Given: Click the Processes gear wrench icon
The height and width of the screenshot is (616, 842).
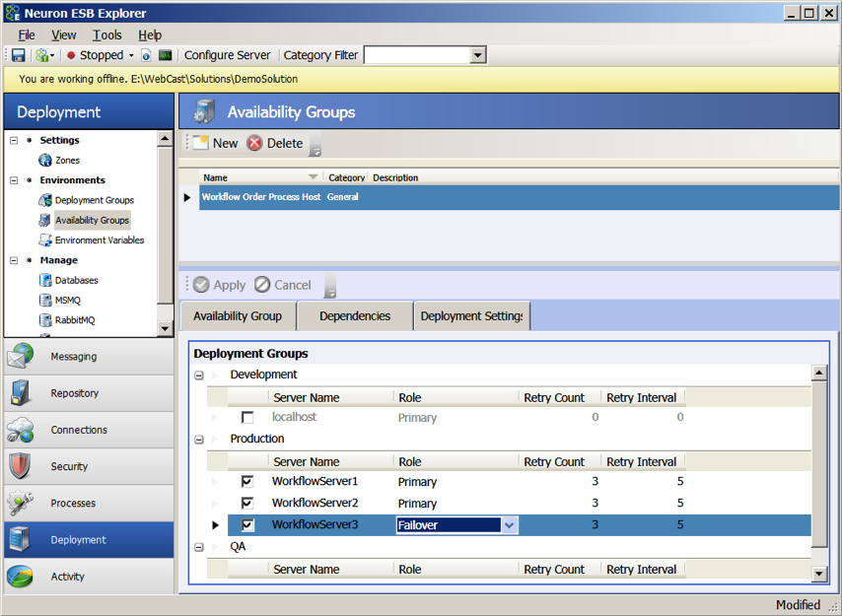Looking at the screenshot, I should (x=21, y=503).
